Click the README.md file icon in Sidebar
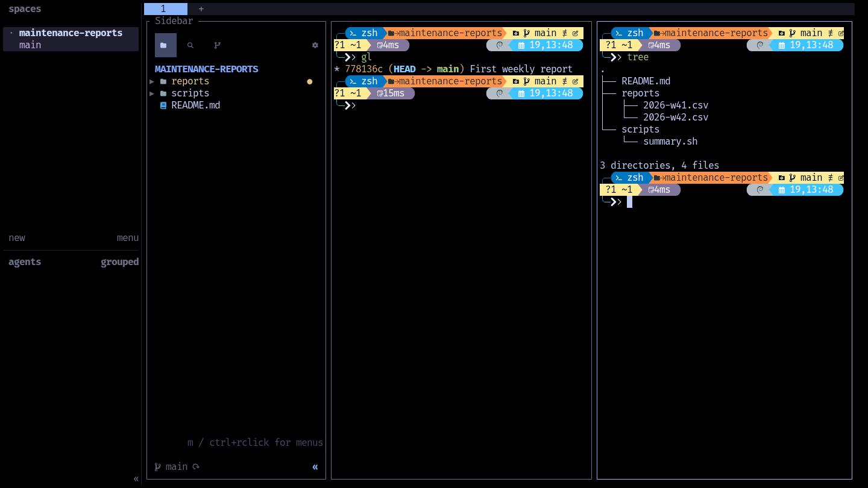868x488 pixels. 163,105
